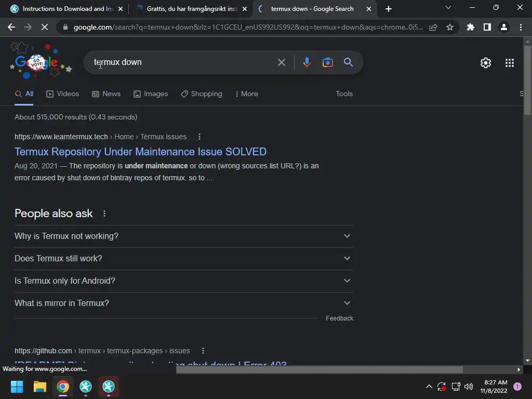The image size is (532, 399).
Task: Open Termux Repository Under Maintenance result
Action: (x=140, y=152)
